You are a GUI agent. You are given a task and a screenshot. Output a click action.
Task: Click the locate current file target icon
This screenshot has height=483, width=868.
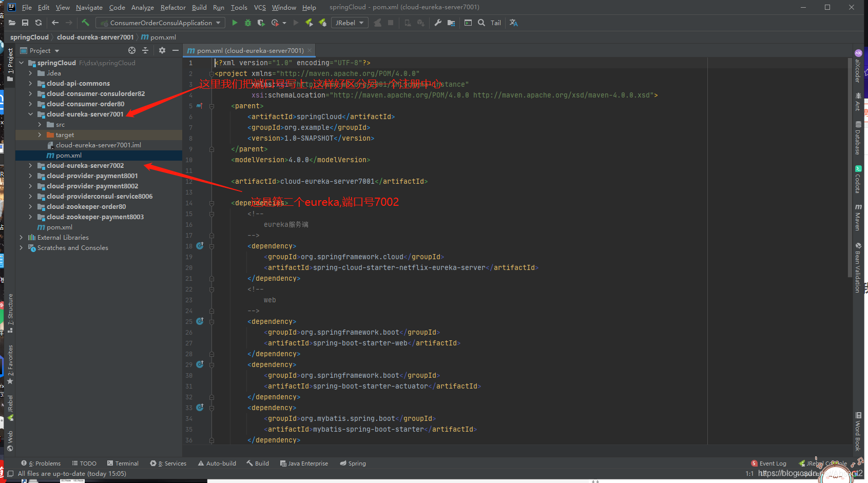[132, 50]
